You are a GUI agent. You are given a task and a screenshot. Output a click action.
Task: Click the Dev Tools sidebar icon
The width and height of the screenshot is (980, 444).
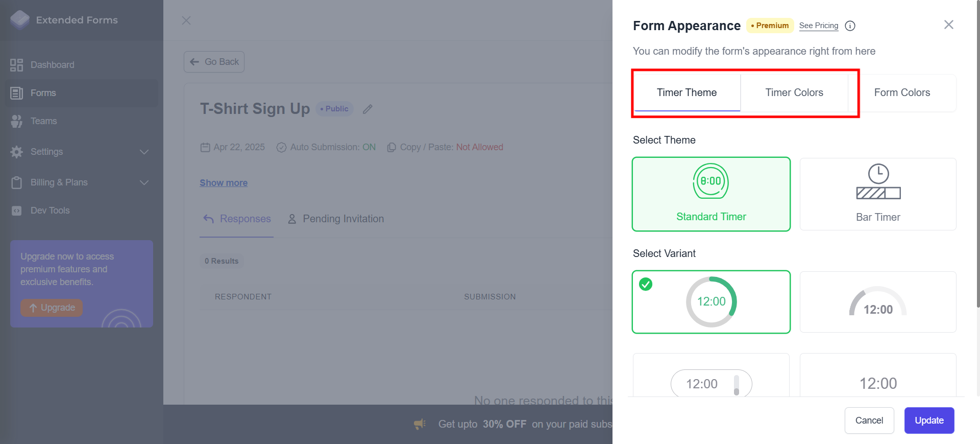coord(16,210)
